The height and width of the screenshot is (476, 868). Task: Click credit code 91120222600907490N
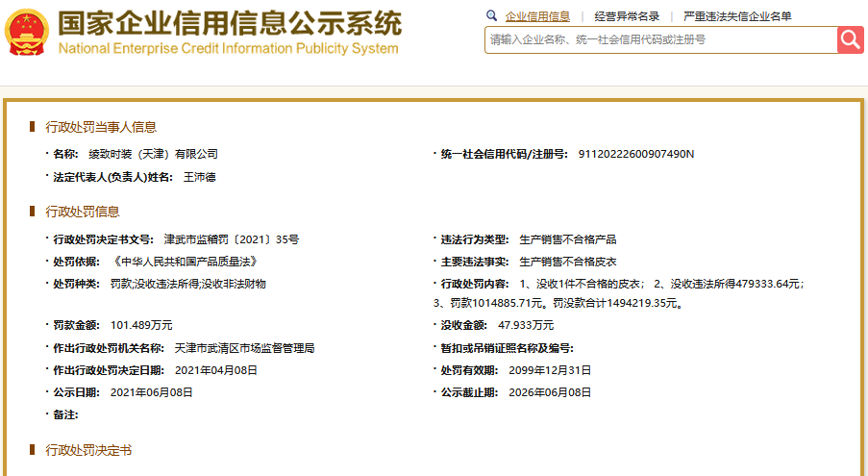636,155
